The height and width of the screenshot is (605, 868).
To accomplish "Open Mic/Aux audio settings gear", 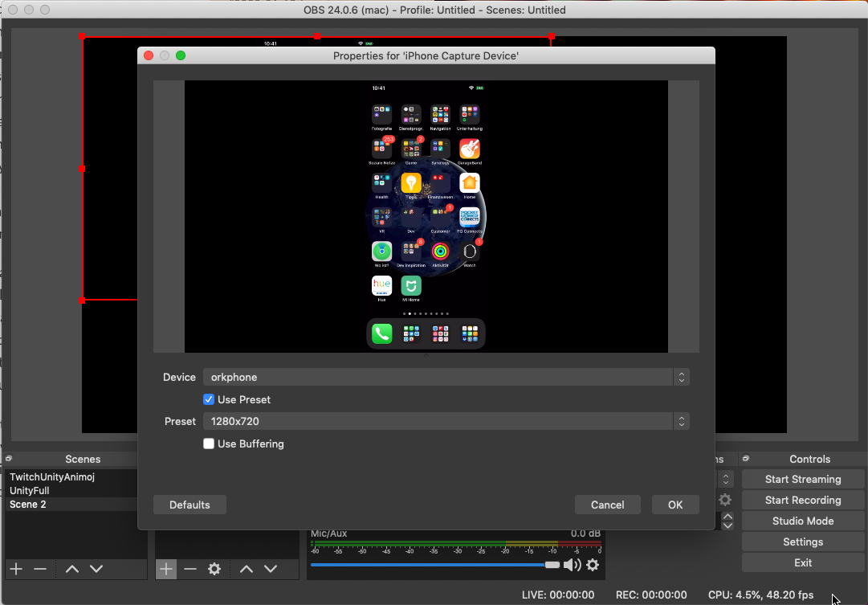I will [x=593, y=565].
